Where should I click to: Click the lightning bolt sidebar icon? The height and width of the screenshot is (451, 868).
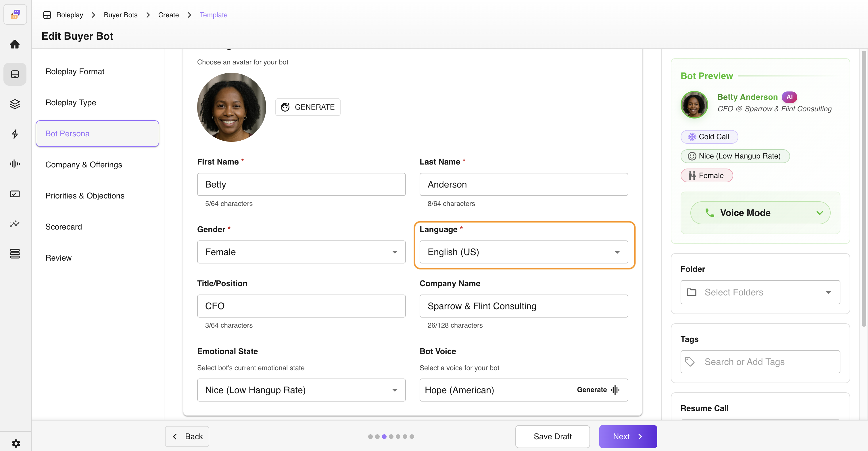[x=15, y=134]
